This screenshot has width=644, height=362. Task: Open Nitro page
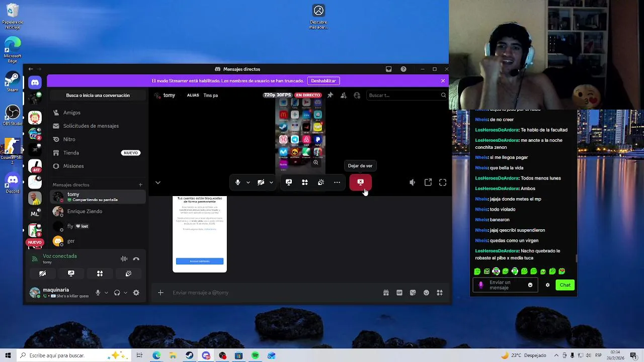99,139
